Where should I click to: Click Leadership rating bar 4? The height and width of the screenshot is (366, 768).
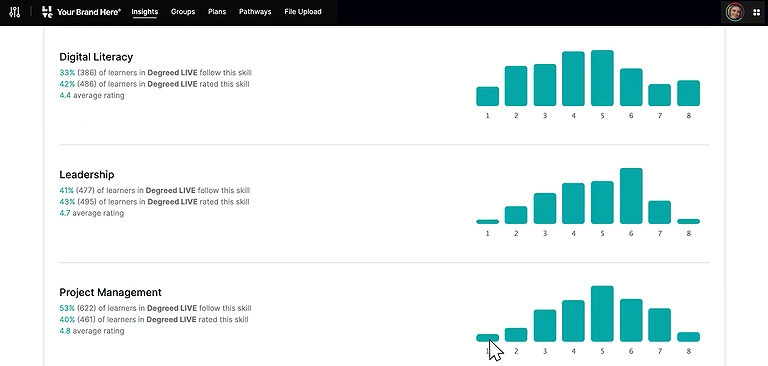(573, 203)
